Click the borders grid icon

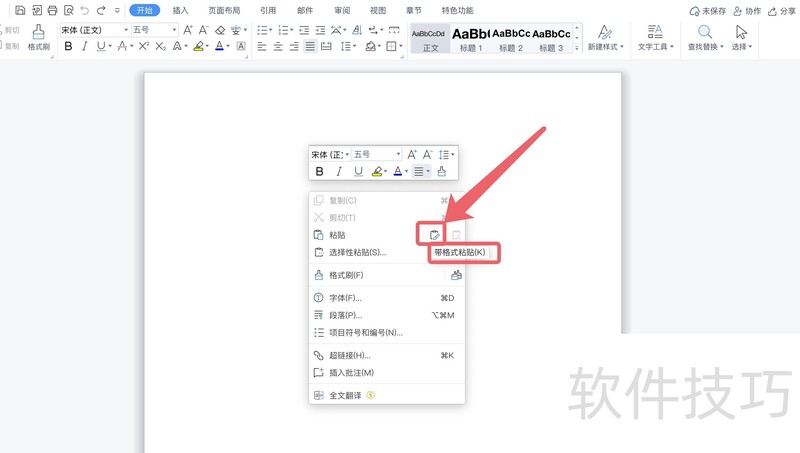391,46
